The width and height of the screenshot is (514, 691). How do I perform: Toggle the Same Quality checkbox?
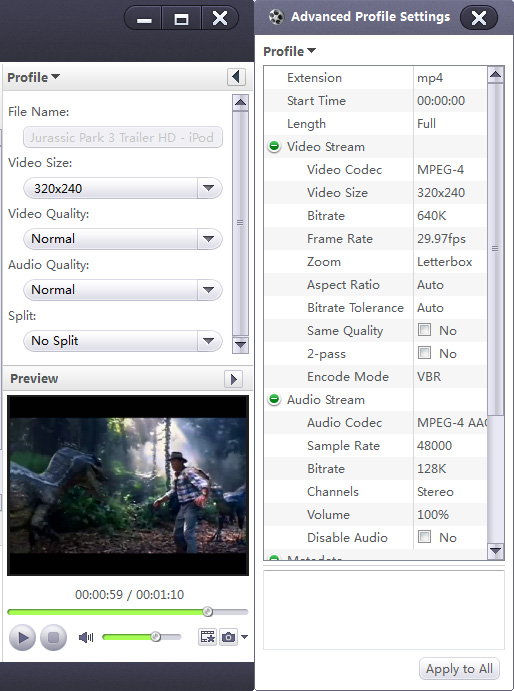coord(425,330)
